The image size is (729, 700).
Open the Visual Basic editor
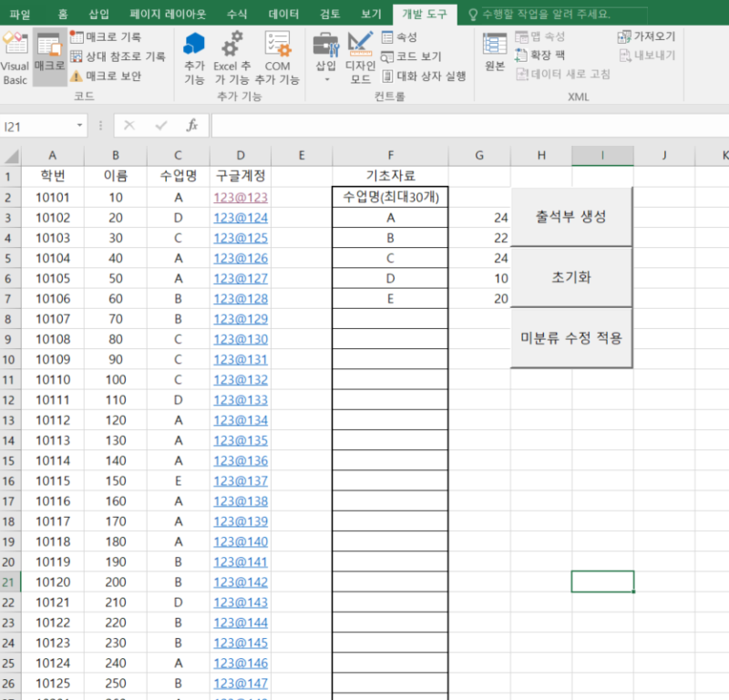click(15, 57)
